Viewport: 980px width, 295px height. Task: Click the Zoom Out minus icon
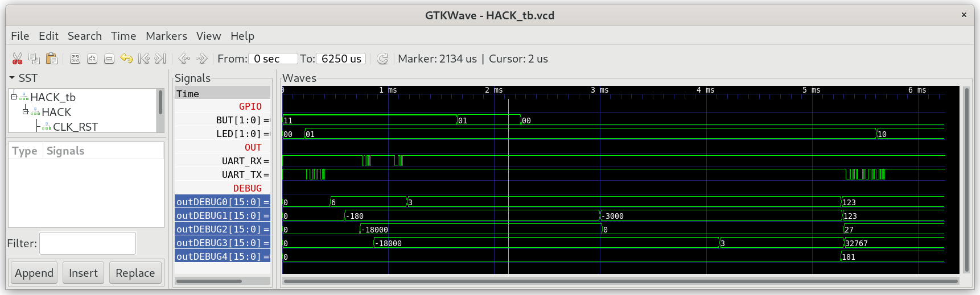coord(109,59)
